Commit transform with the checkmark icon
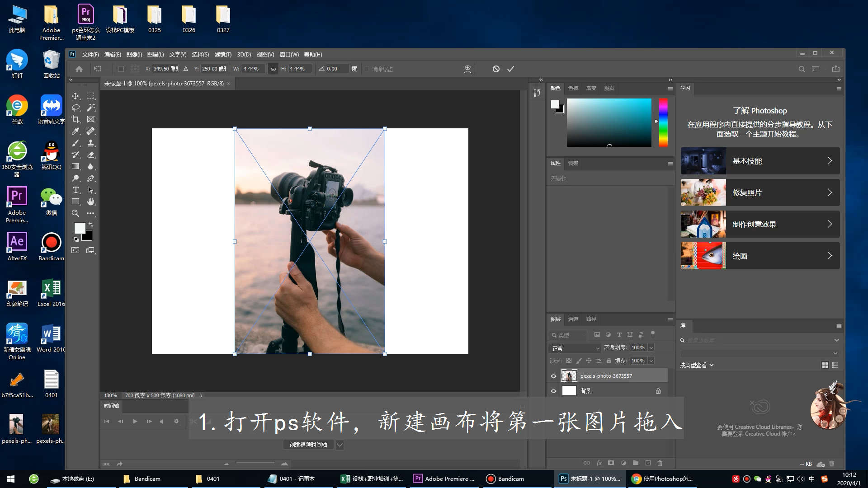 point(510,69)
